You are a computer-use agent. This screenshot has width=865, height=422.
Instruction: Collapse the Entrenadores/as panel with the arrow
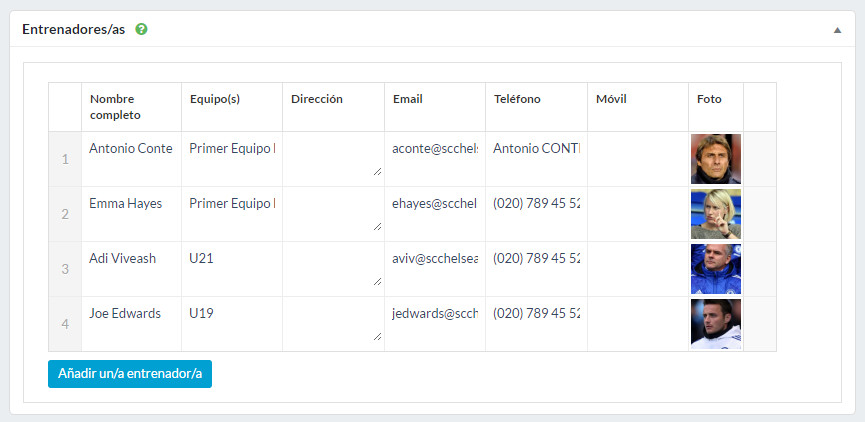tap(837, 30)
